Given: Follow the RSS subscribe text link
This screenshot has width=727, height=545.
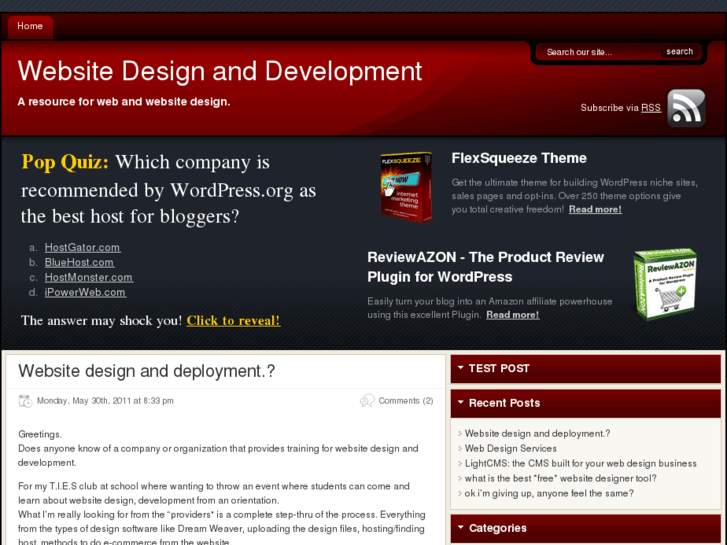Looking at the screenshot, I should 651,108.
